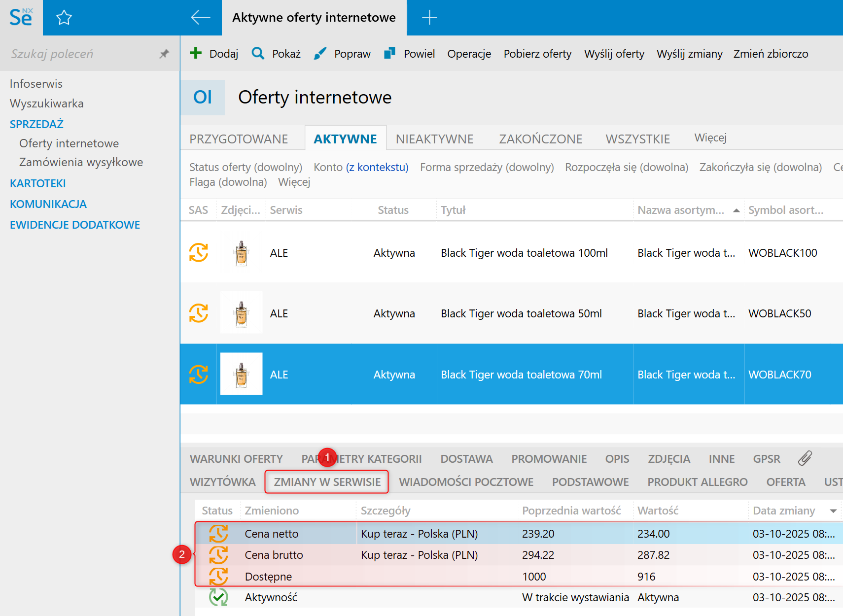Click green check icon in Aktywność row

click(x=218, y=597)
